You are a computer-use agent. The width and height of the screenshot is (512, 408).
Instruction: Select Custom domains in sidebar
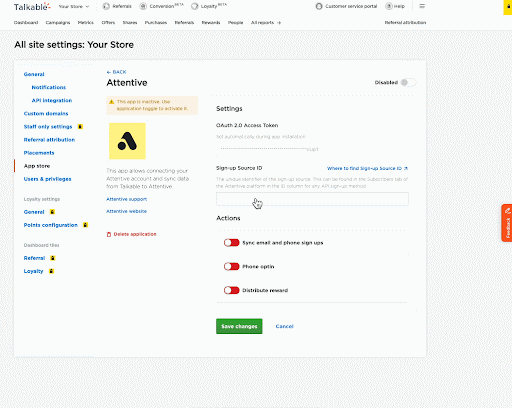(x=46, y=114)
